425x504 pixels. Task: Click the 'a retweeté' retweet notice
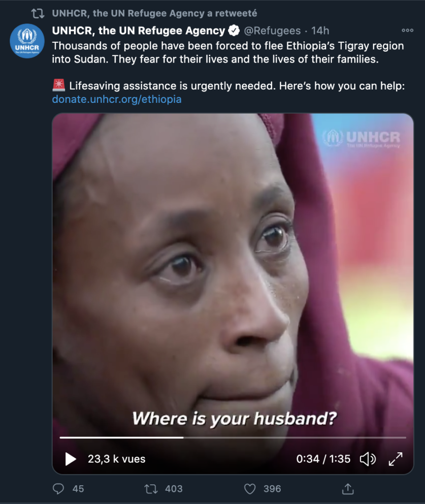154,13
